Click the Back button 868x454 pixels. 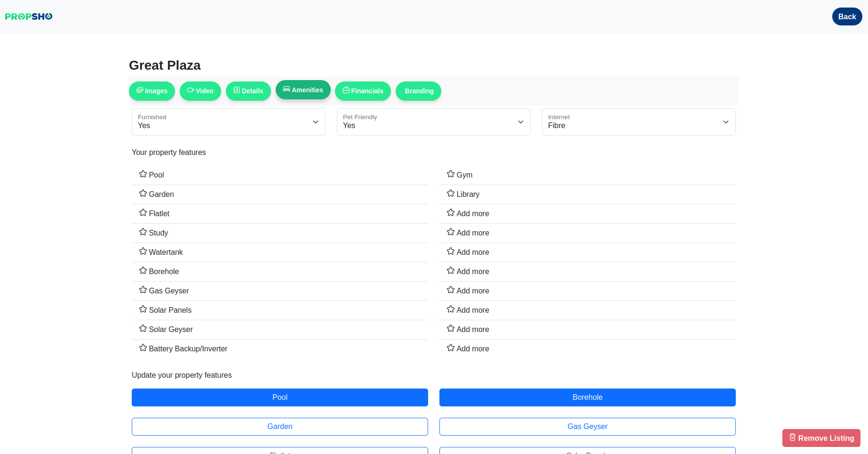pyautogui.click(x=847, y=16)
